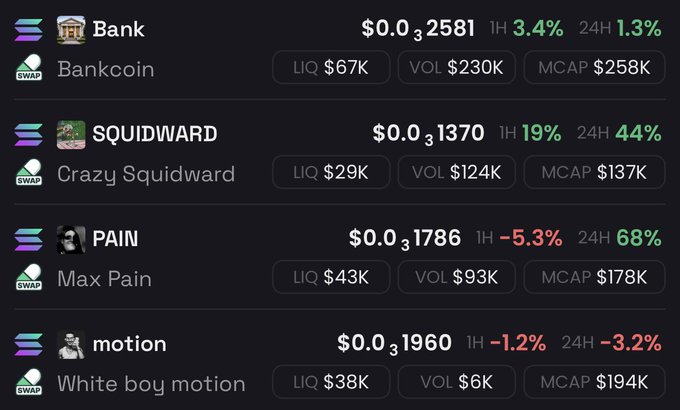Image resolution: width=680 pixels, height=410 pixels.
Task: Tap the Swap icon next to Crazy Squidward
Action: coord(29,172)
